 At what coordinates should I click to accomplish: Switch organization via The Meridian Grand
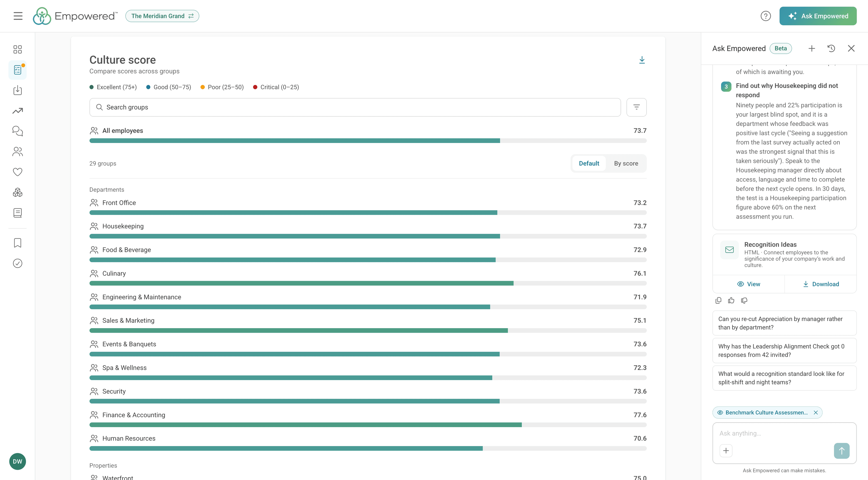(162, 16)
